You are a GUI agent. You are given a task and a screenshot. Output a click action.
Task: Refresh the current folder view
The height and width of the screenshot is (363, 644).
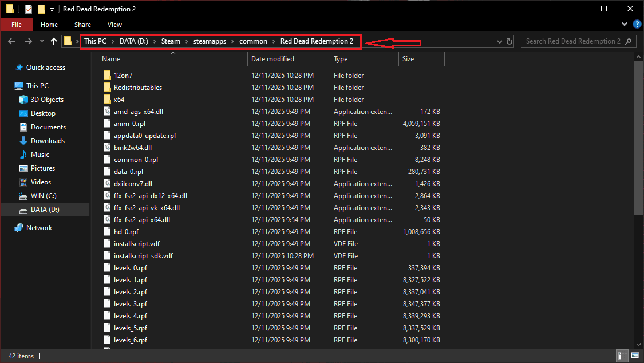509,41
